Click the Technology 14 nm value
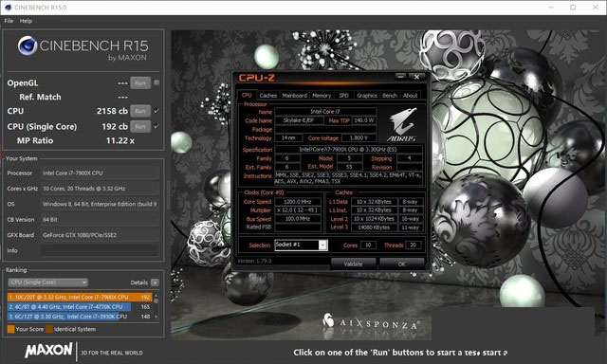Image resolution: width=607 pixels, height=364 pixels. [288, 137]
